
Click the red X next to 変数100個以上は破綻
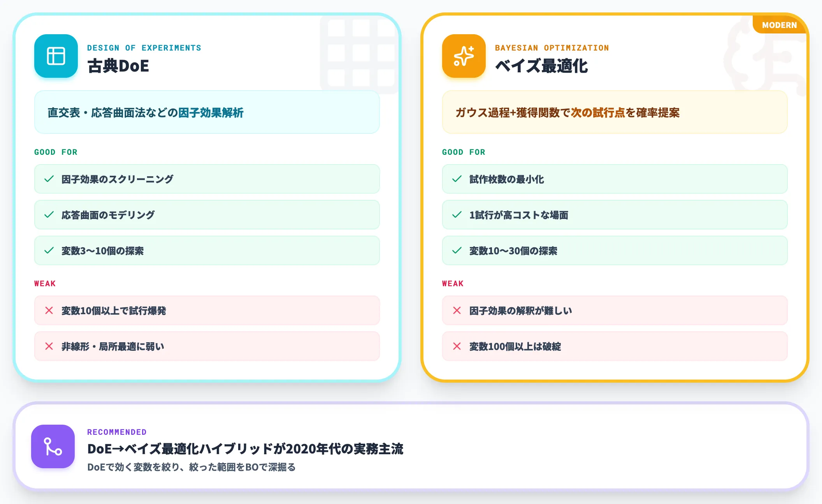tap(457, 346)
